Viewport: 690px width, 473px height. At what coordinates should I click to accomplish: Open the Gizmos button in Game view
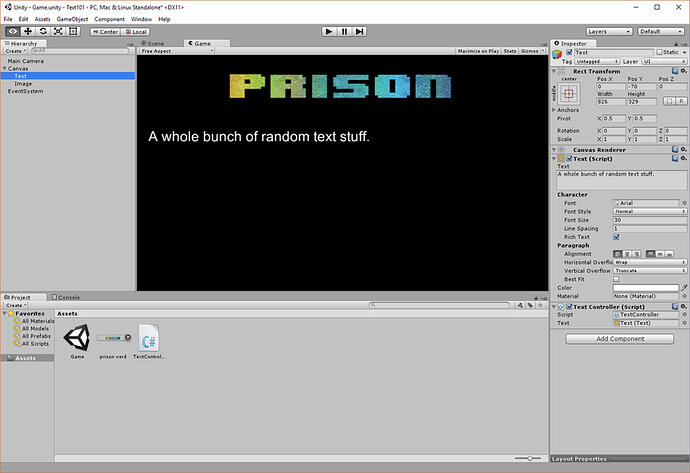530,51
